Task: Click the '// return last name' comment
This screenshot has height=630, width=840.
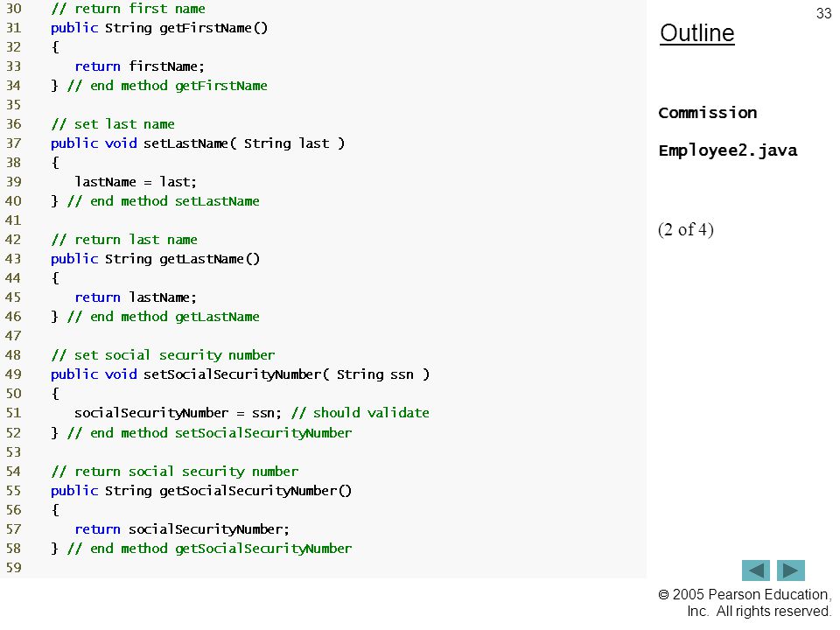Action: 124,240
